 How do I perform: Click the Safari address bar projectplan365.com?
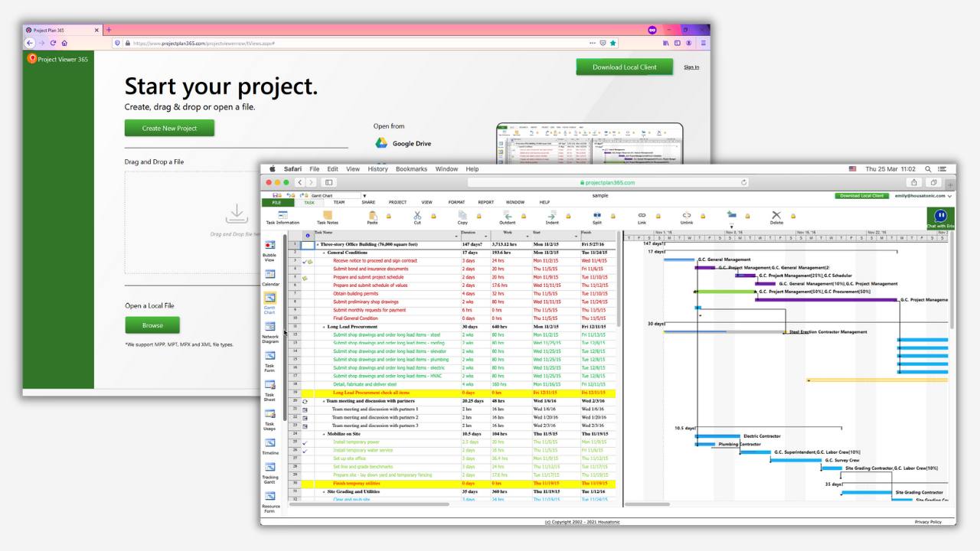(609, 182)
